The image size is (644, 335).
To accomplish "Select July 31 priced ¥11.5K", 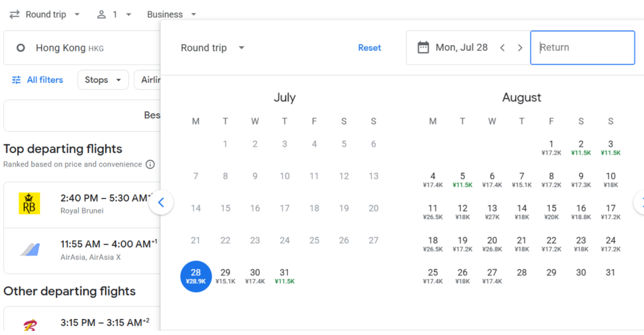I will (284, 277).
